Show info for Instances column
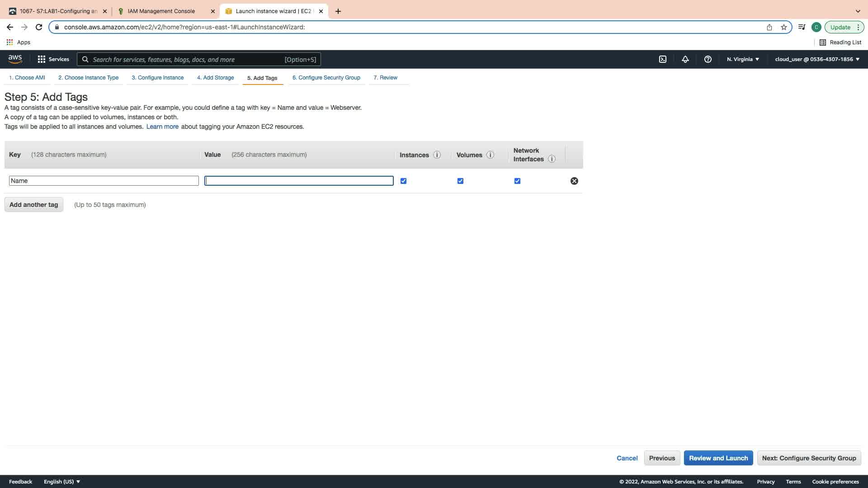The height and width of the screenshot is (488, 868). pyautogui.click(x=437, y=155)
